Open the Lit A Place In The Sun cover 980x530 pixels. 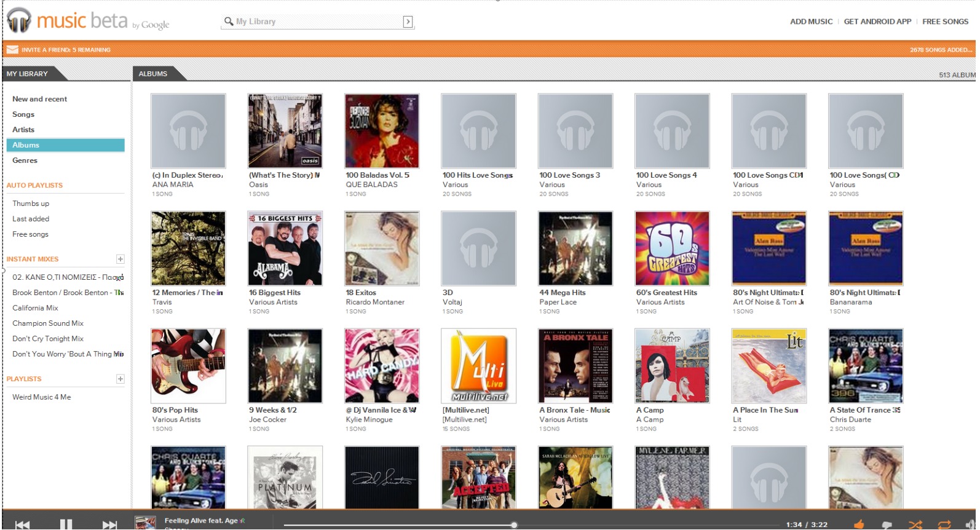(x=769, y=366)
